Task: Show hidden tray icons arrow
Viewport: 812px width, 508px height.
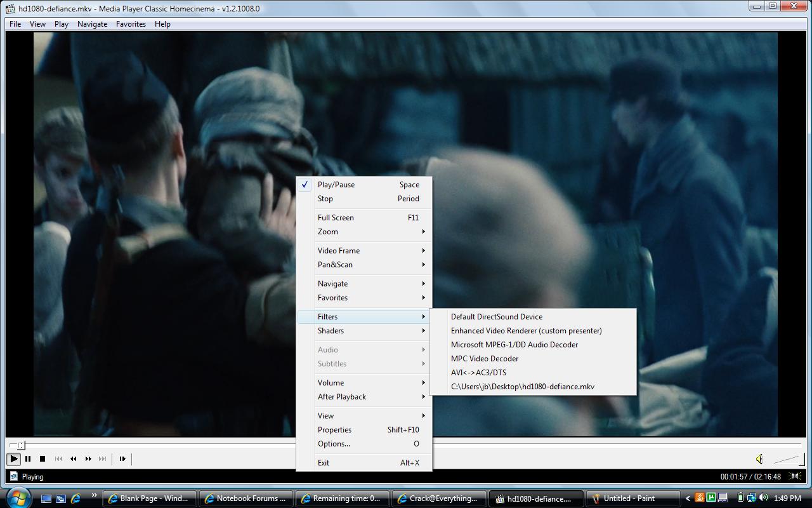Action: (688, 498)
